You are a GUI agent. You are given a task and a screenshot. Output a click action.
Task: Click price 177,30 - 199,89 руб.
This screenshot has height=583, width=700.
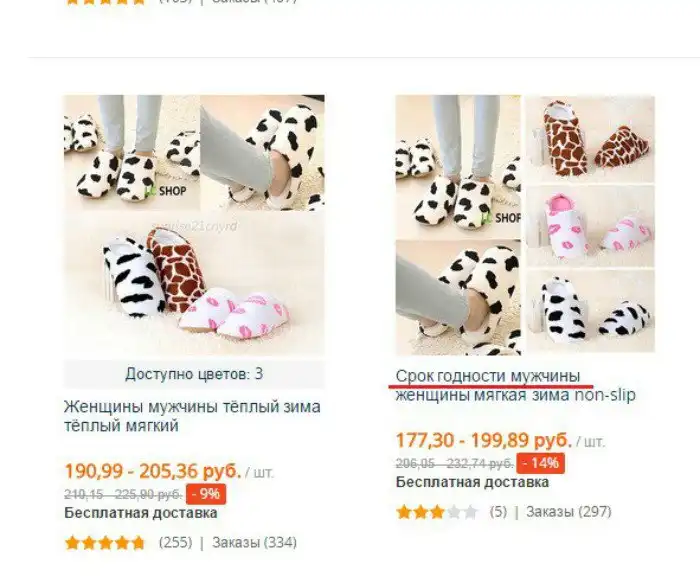483,441
